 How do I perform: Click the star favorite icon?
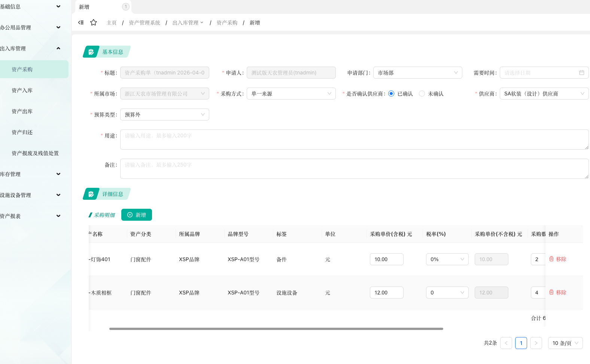pos(94,22)
